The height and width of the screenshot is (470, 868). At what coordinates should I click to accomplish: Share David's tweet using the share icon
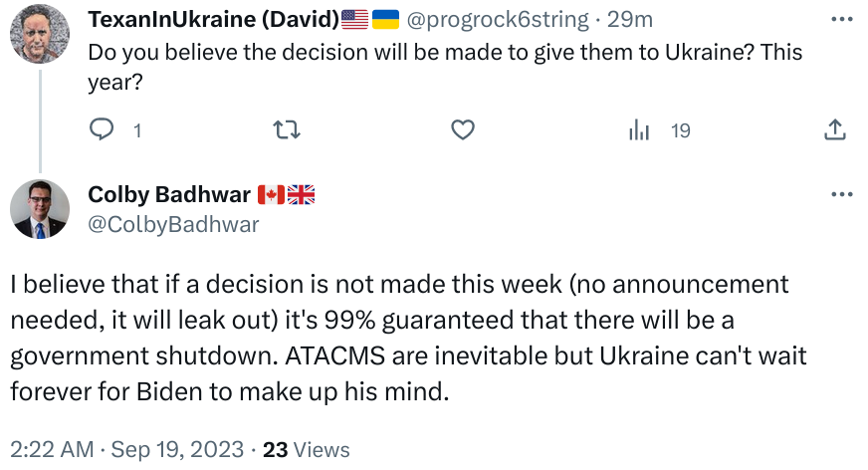[835, 129]
